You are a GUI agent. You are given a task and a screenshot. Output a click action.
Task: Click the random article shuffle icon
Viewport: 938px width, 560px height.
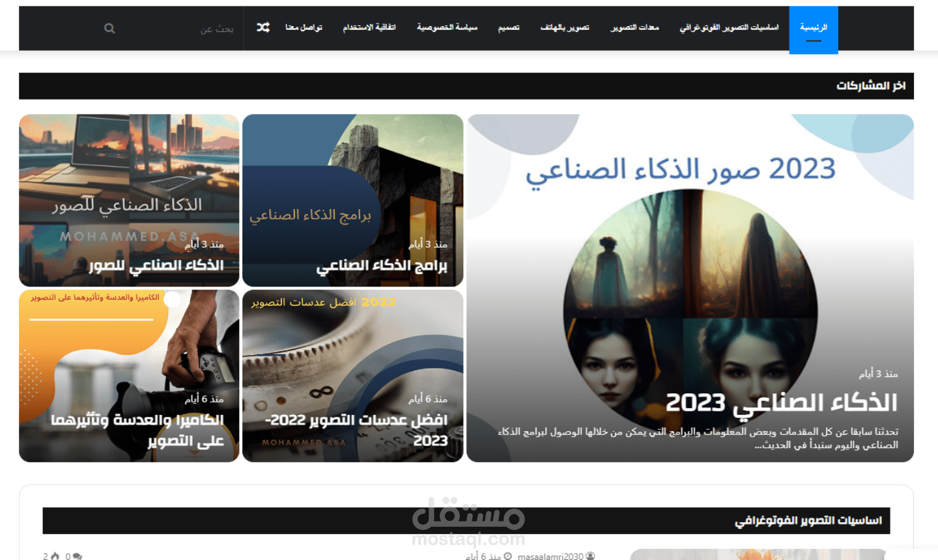pyautogui.click(x=263, y=27)
